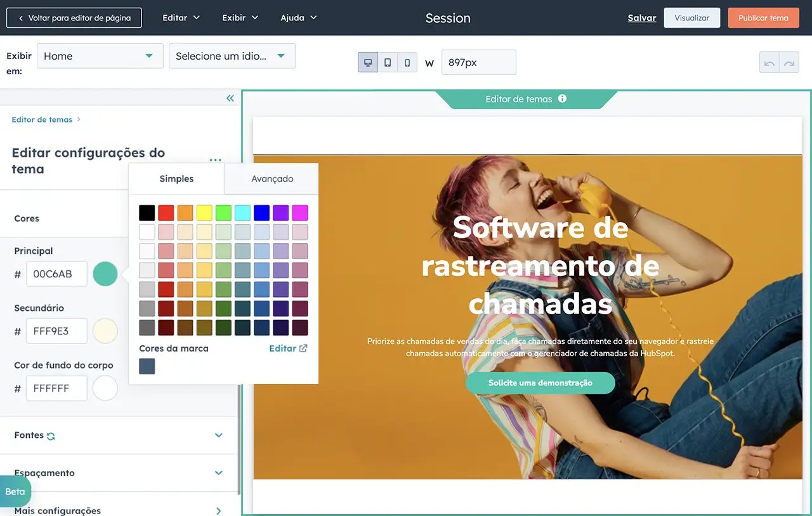The image size is (812, 516).
Task: Open the theme settings options ellipsis menu
Action: (215, 159)
